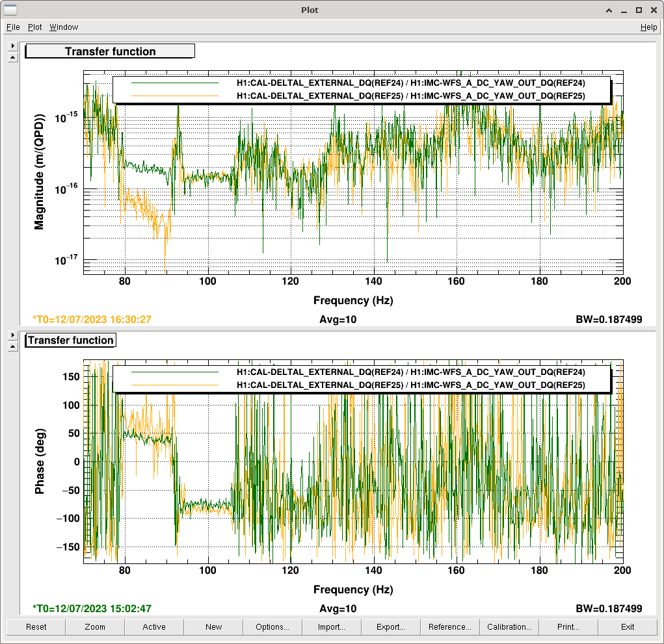Open the window menu icon in title bar

click(x=10, y=10)
